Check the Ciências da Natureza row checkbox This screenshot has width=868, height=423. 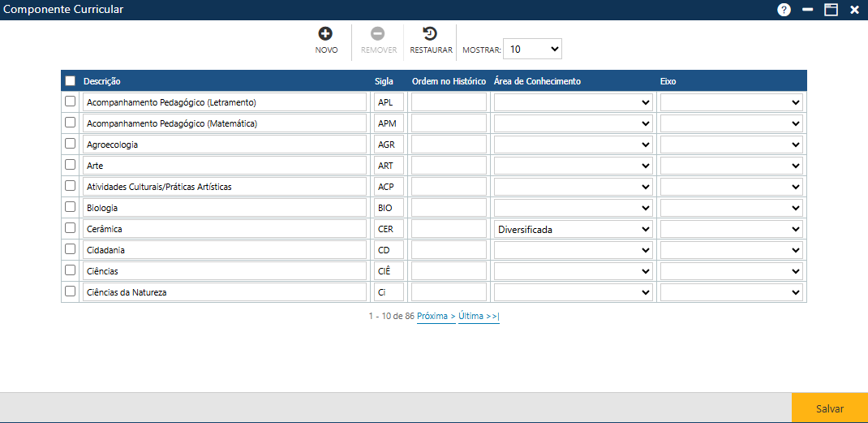(71, 291)
